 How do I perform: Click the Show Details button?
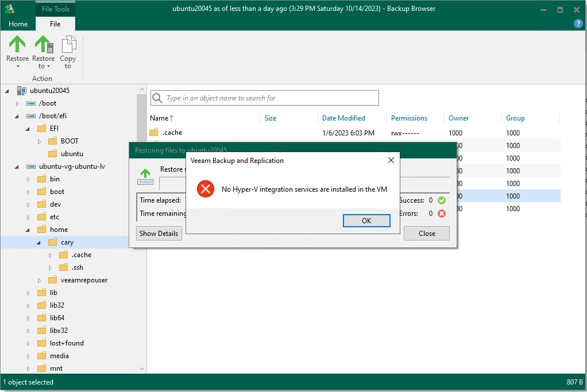click(159, 233)
